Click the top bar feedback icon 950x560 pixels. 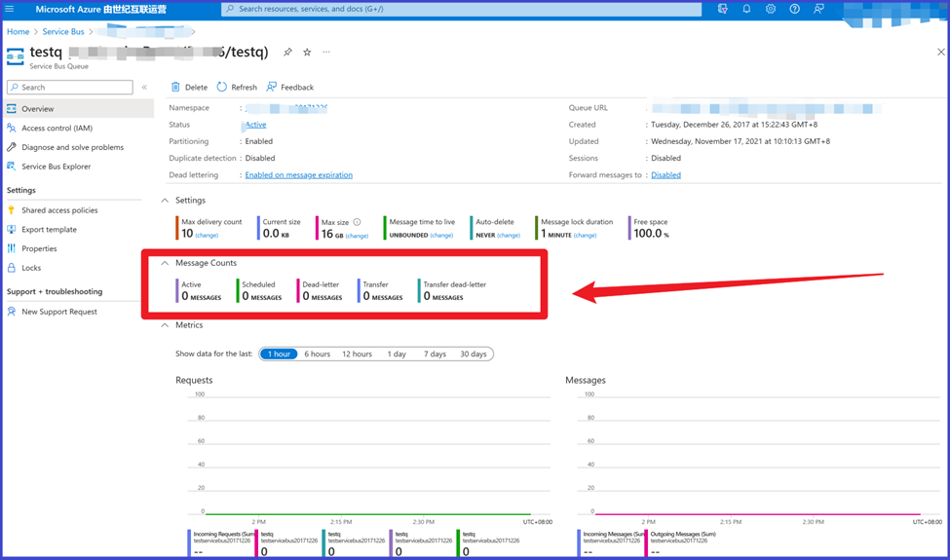818,9
